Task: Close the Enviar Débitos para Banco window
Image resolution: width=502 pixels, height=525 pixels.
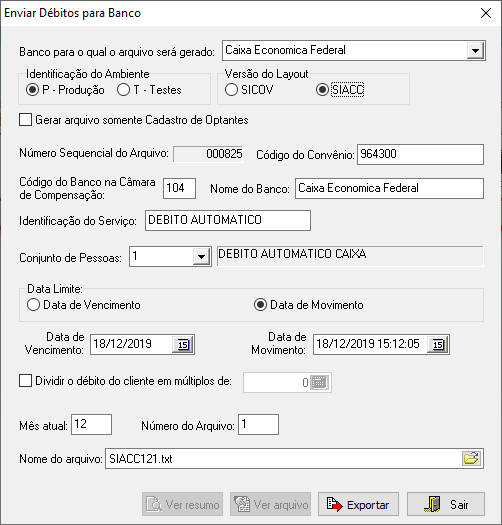Action: [486, 13]
